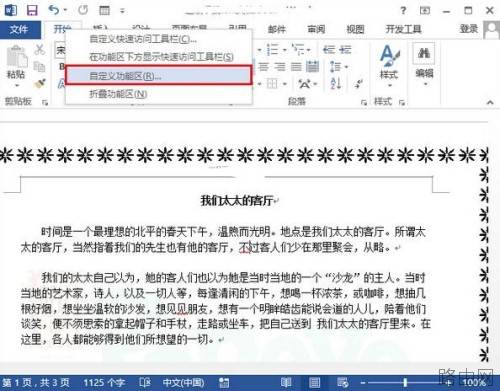Viewport: 500px width, 391px height.
Task: Toggle show paragraph marks icon
Action: click(359, 84)
